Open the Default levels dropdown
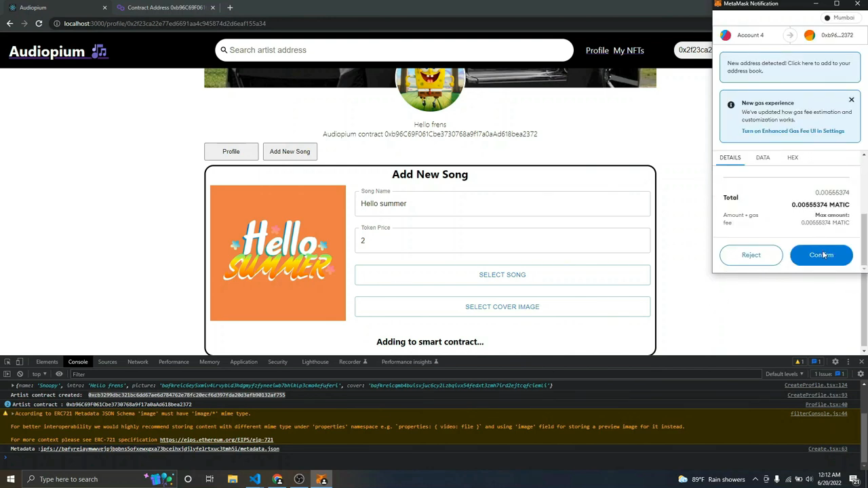 pos(784,374)
